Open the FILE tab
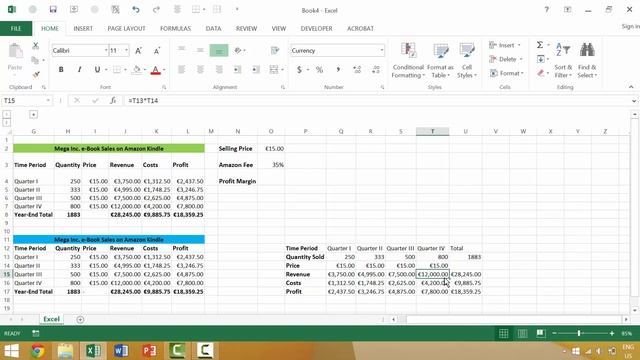The width and height of the screenshot is (640, 360). [x=16, y=29]
